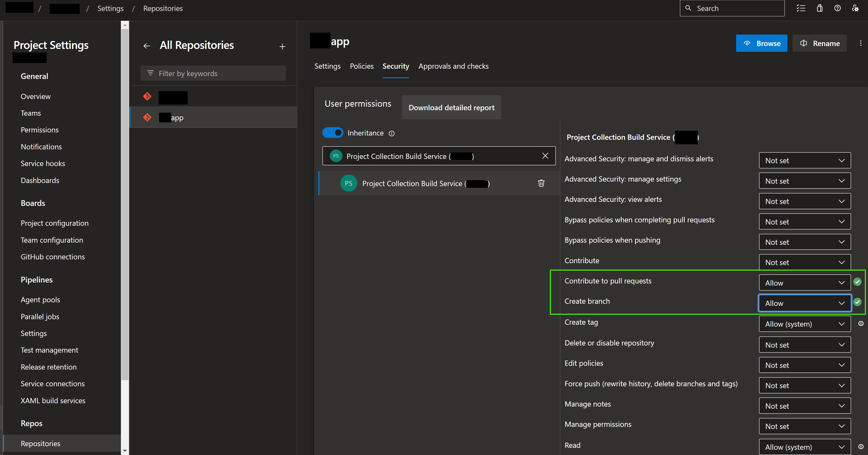
Task: Click the info icon next to Inheritance
Action: click(x=392, y=133)
